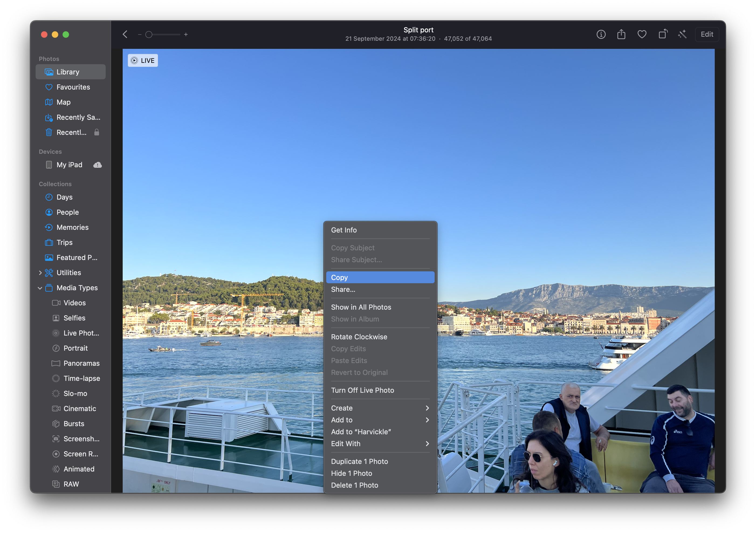Rotate photo using toolbar rotate icon
Image resolution: width=756 pixels, height=533 pixels.
662,34
